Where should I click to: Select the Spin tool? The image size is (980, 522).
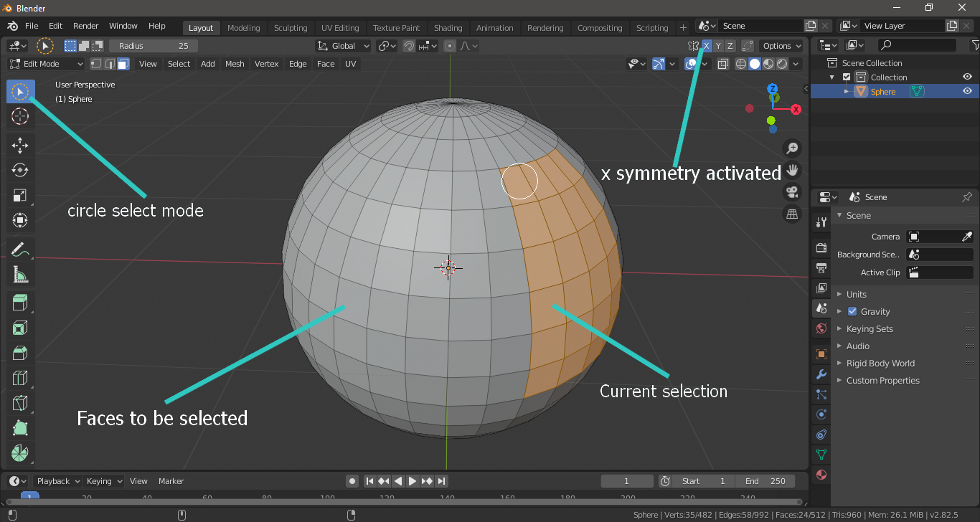20,453
